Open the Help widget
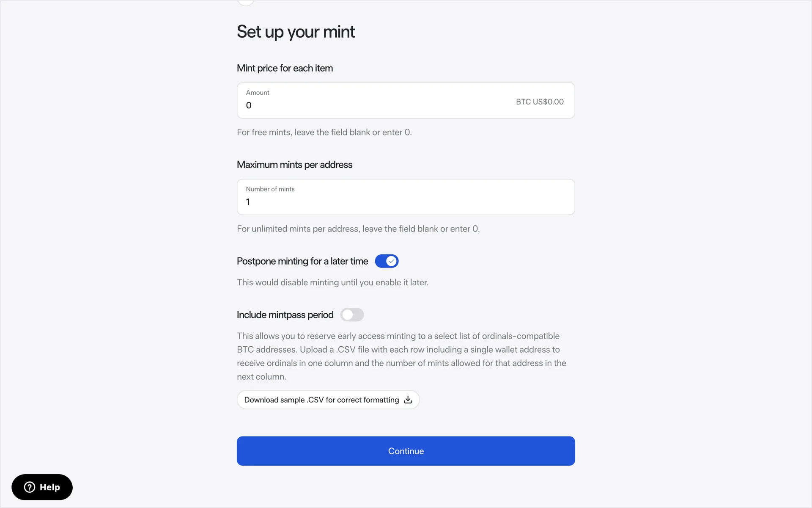Viewport: 812px width, 508px height. tap(42, 487)
